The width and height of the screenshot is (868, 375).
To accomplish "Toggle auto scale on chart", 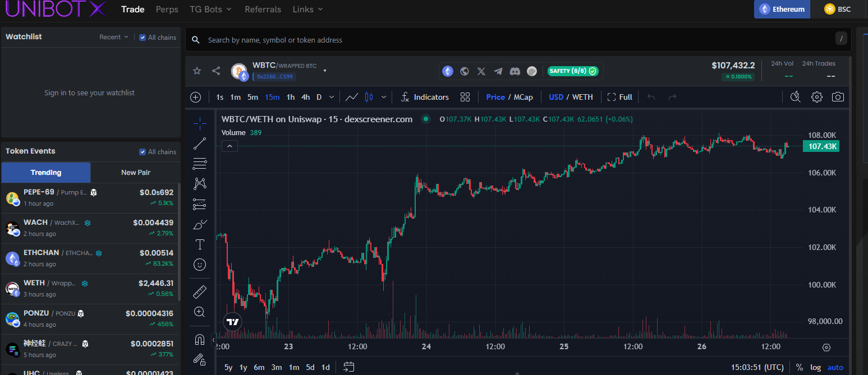I will (835, 367).
